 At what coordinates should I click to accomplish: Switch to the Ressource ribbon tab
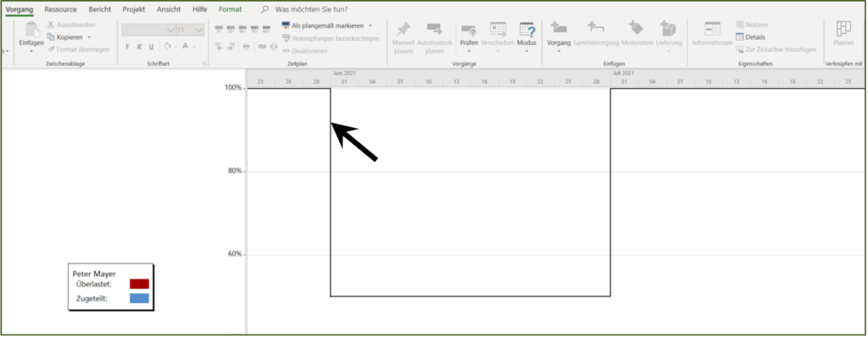click(x=61, y=9)
